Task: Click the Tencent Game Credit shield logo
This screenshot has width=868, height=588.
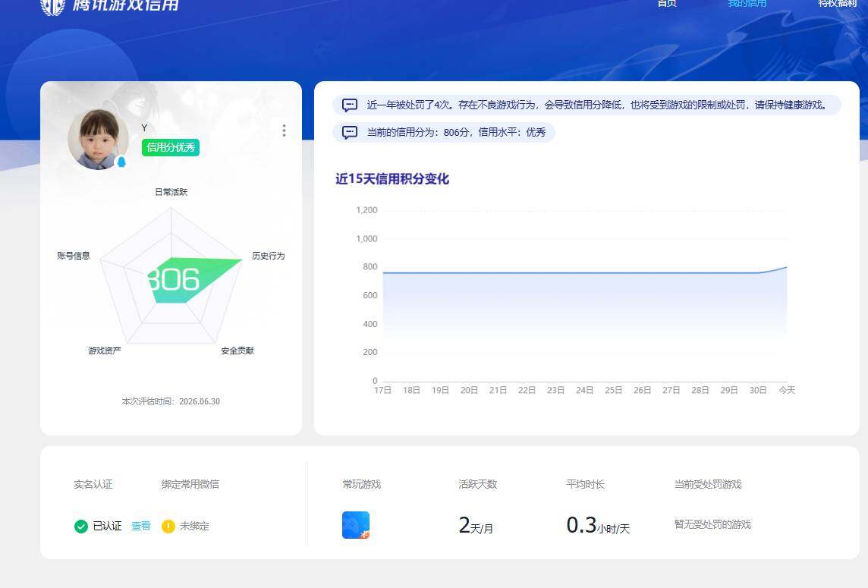Action: 53,6
